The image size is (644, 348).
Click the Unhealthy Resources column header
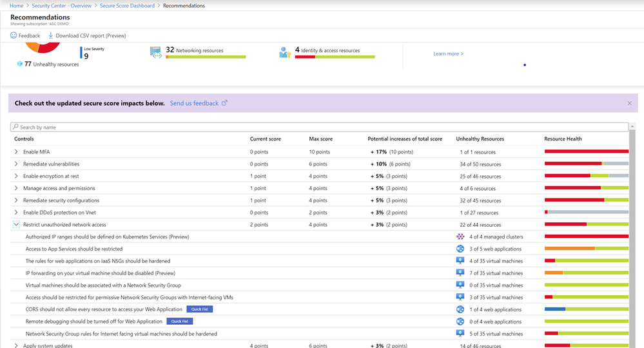point(480,139)
